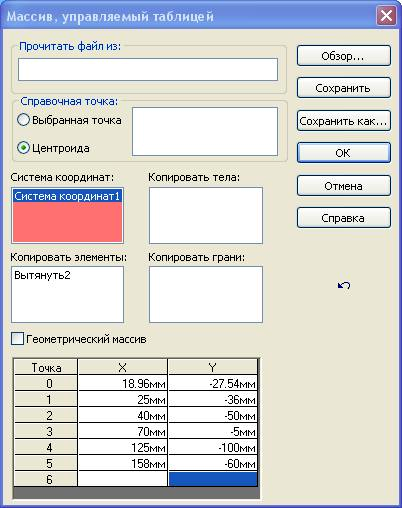Select row header for point 0
Screen dimensions: 402x508
tap(46, 383)
